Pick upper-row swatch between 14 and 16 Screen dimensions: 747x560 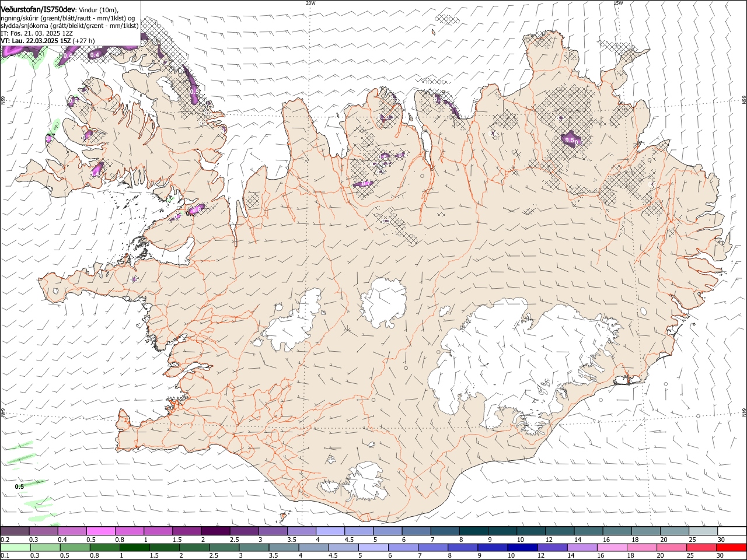589,531
